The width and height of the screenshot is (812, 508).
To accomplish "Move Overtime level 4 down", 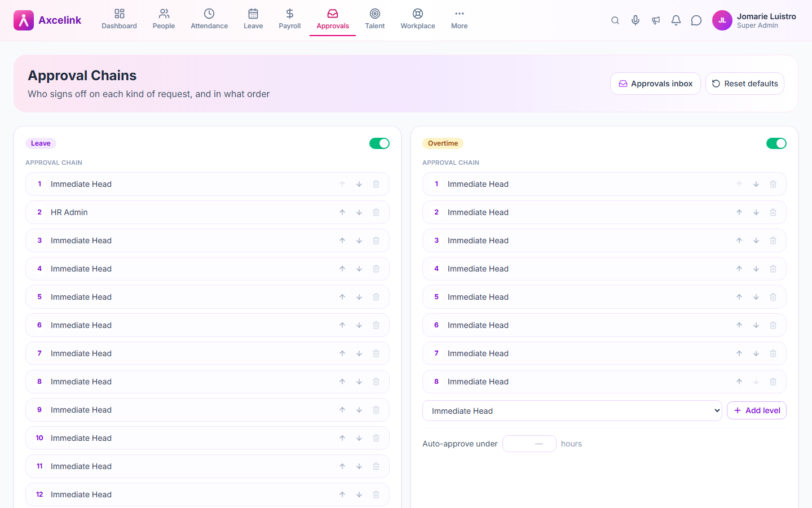I will coord(756,269).
